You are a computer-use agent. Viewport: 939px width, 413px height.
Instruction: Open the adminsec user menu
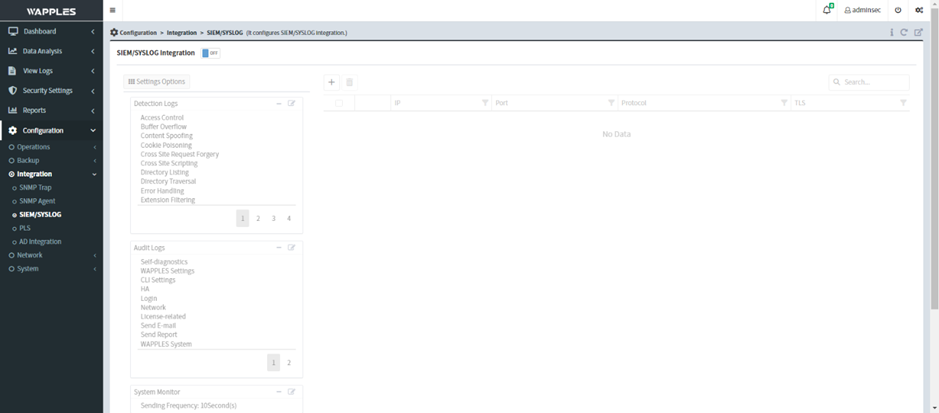[x=862, y=10]
